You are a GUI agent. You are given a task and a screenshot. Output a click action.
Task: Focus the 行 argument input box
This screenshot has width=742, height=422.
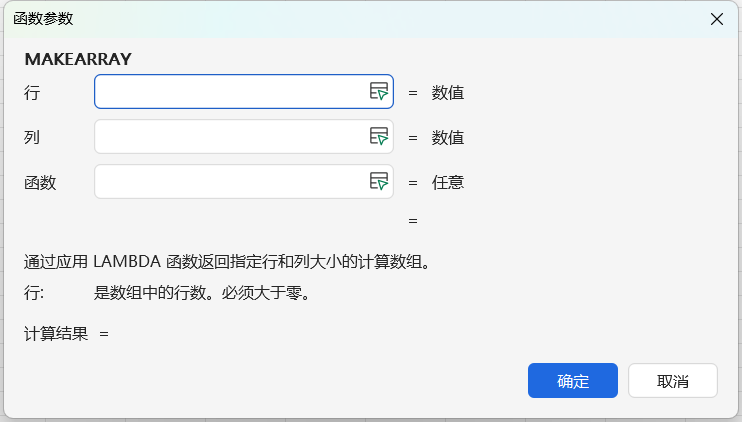tap(230, 92)
